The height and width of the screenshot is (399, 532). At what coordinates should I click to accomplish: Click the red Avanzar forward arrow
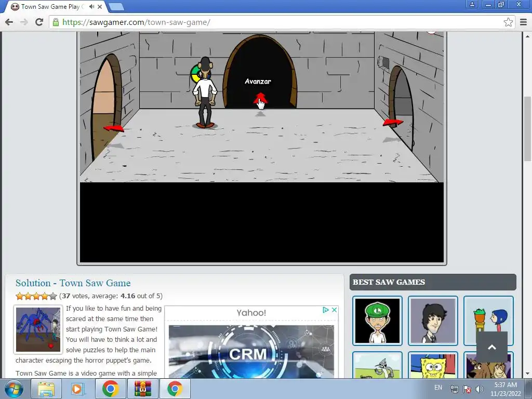[260, 98]
